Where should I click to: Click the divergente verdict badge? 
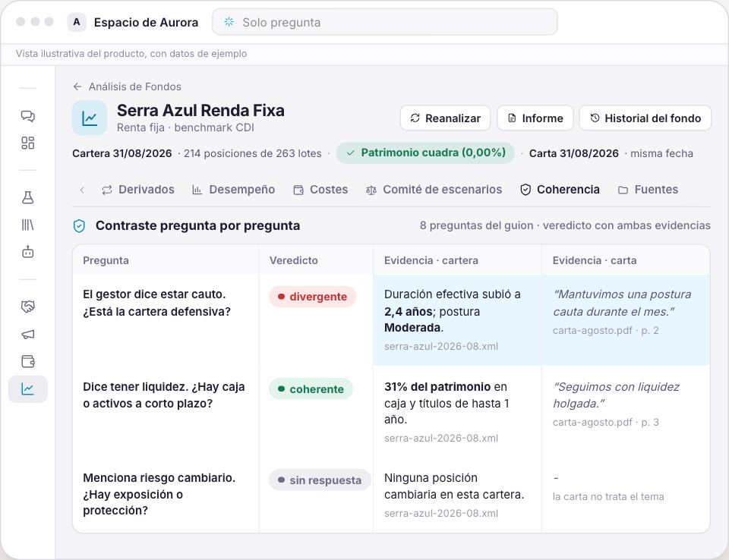click(313, 297)
